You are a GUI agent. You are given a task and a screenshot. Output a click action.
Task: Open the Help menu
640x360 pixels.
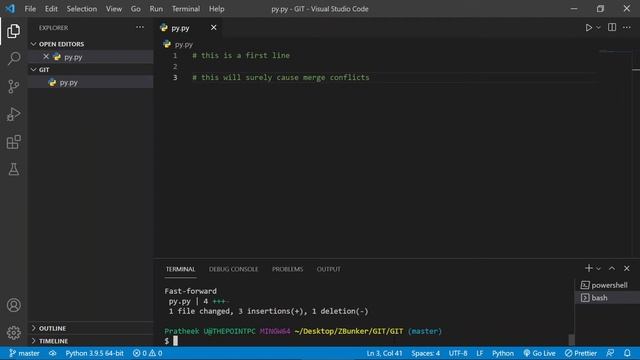[216, 9]
